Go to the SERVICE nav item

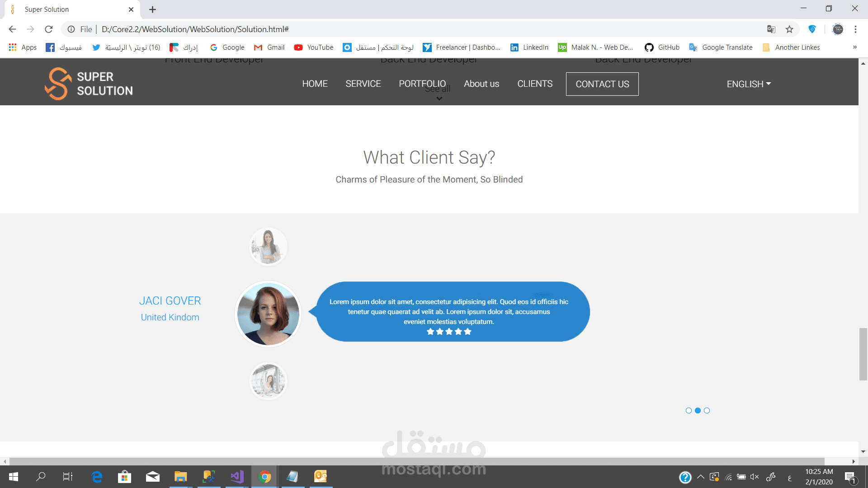click(363, 84)
